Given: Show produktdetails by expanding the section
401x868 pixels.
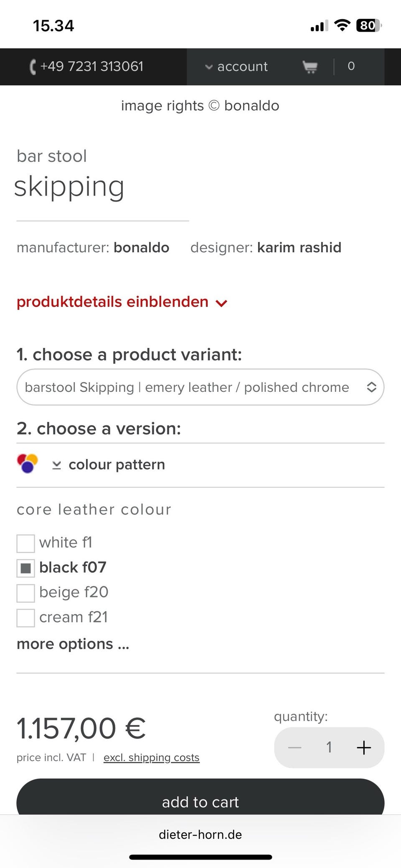Looking at the screenshot, I should click(x=112, y=302).
